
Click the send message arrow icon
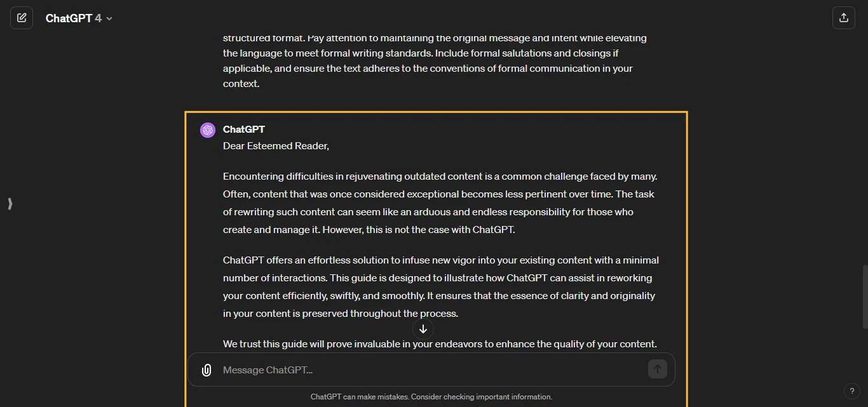click(x=658, y=369)
